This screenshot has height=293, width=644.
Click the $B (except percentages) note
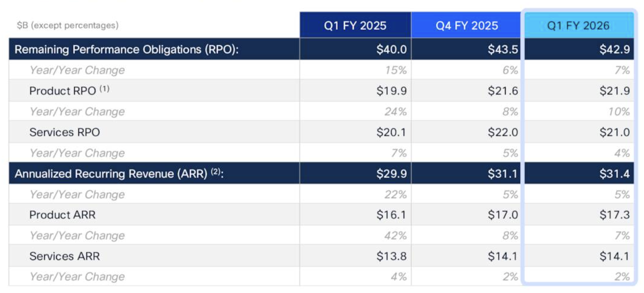[68, 25]
